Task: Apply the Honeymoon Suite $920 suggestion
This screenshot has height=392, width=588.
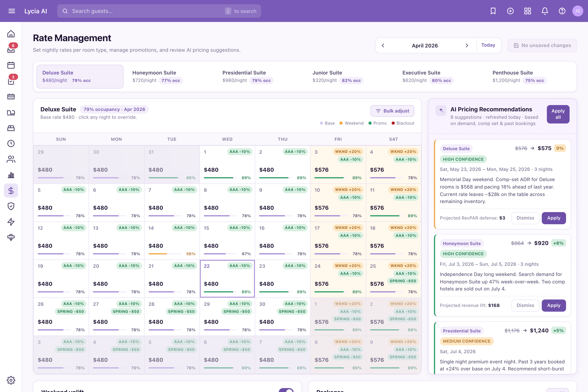Action: [x=554, y=305]
